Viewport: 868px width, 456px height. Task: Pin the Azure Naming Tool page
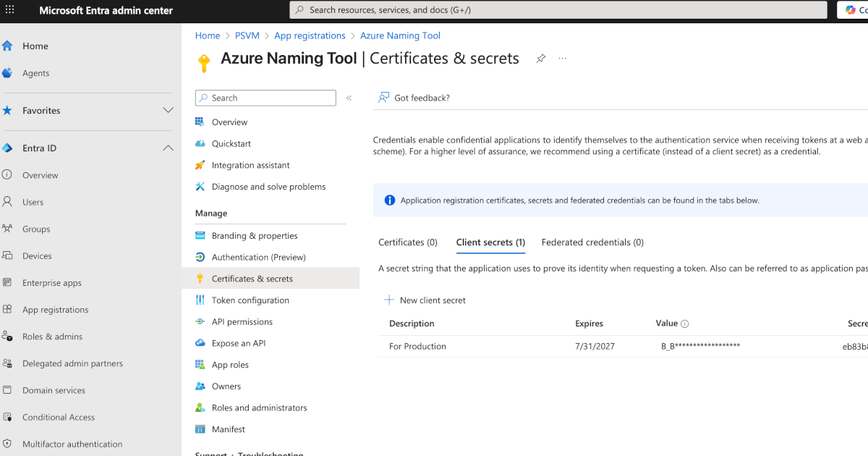(540, 59)
